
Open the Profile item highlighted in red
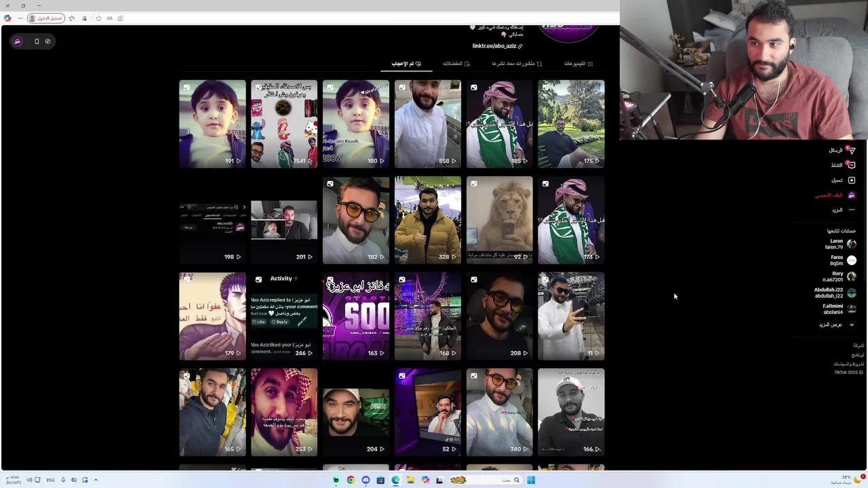pos(835,195)
